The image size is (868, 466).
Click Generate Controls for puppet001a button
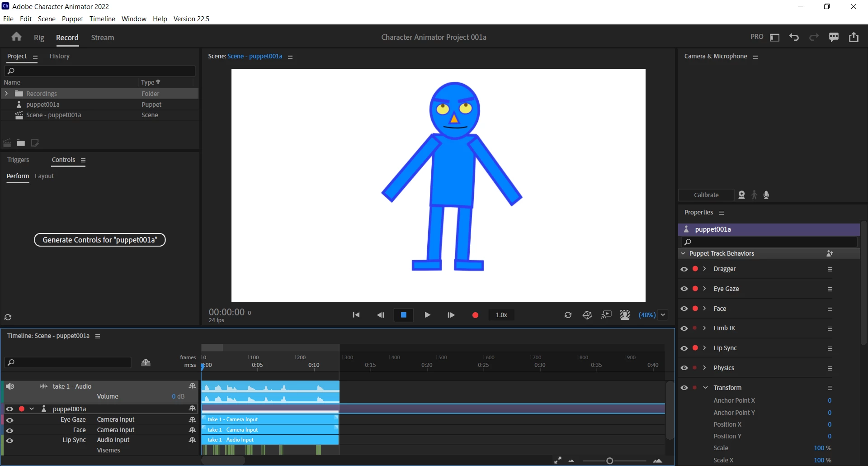[100, 240]
